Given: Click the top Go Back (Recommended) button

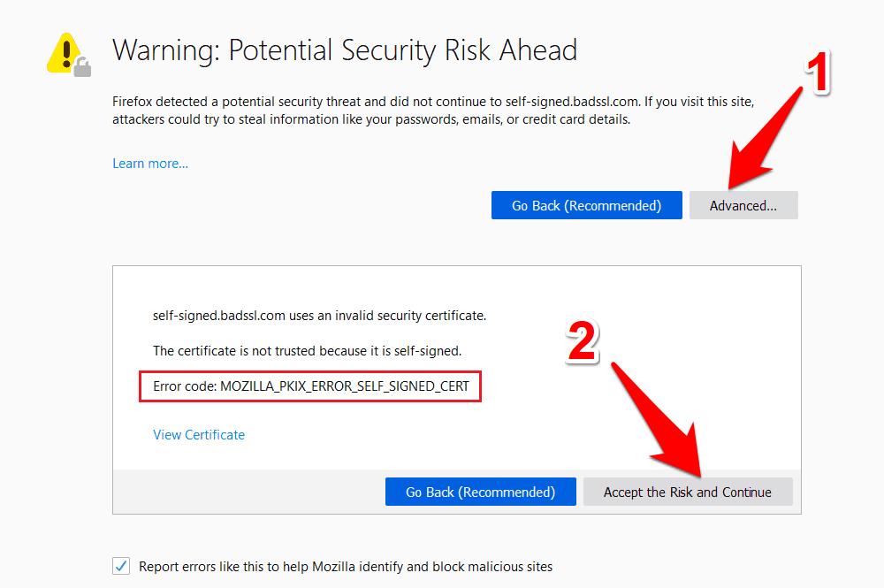Looking at the screenshot, I should tap(586, 205).
